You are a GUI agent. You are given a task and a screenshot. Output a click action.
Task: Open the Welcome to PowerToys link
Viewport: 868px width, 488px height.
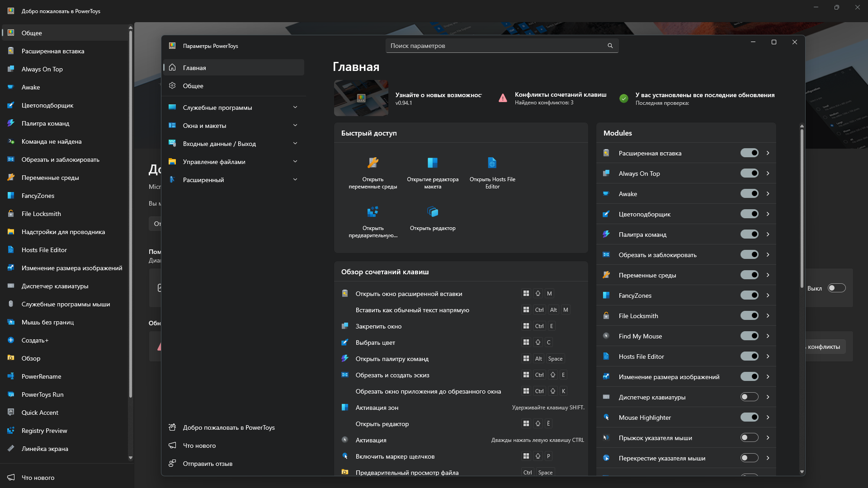pos(228,427)
